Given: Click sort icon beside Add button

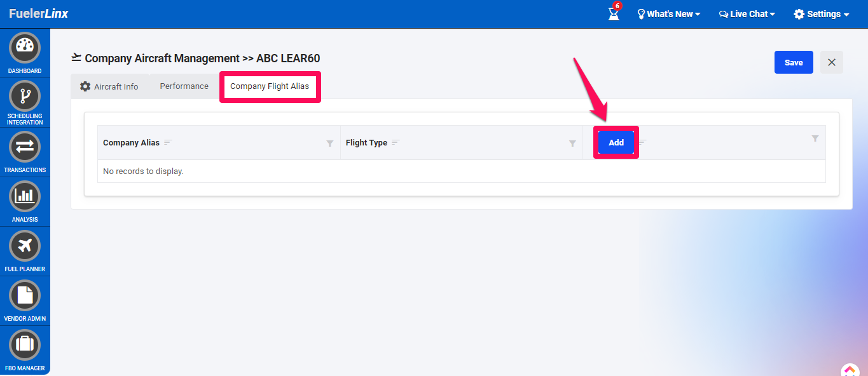Looking at the screenshot, I should coord(643,142).
